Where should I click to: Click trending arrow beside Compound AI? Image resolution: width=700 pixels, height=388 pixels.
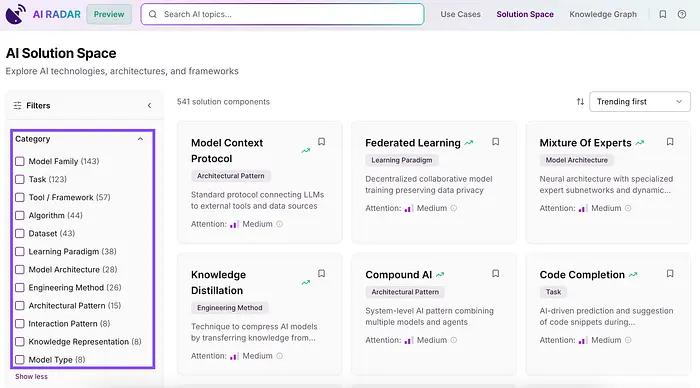pyautogui.click(x=440, y=275)
